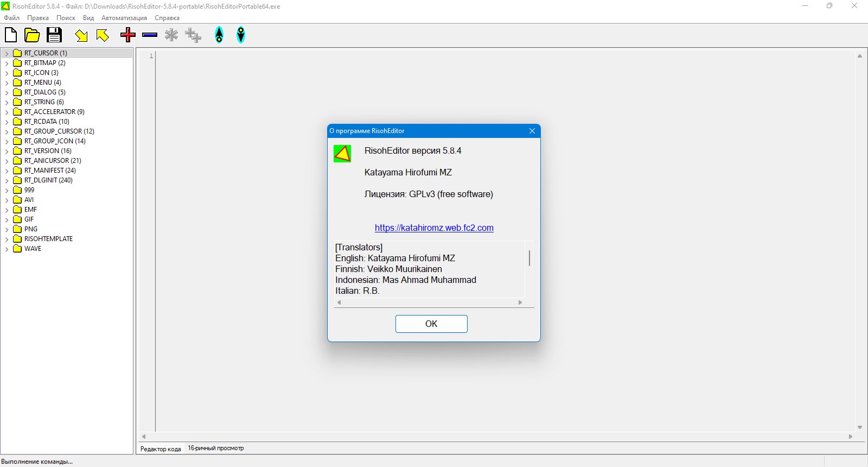
Task: Expand the RT_STRING (6) tree node
Action: [7, 102]
